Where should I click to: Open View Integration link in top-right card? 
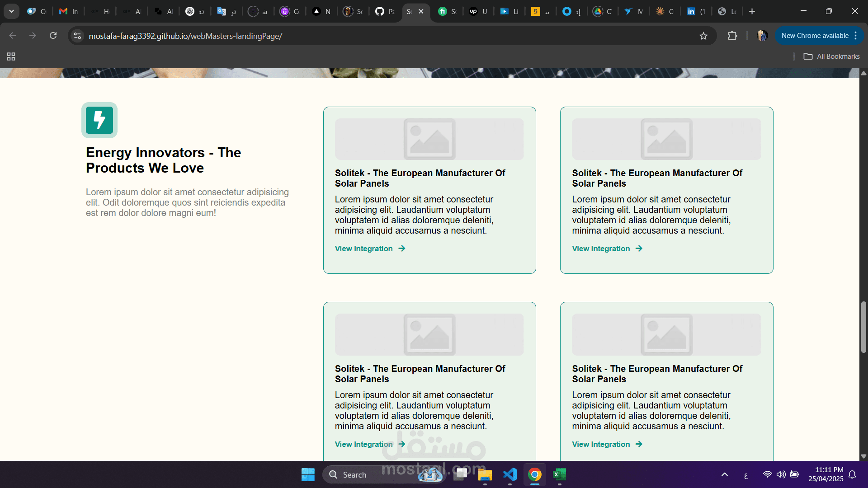point(607,249)
